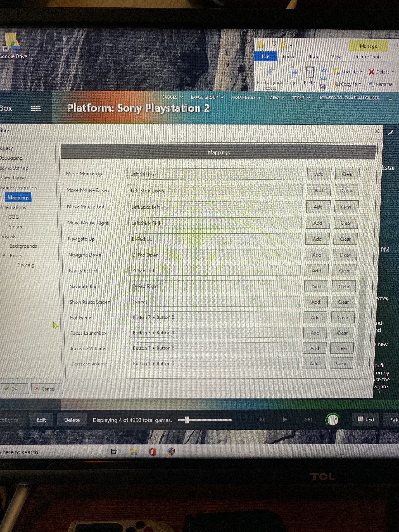Open Picture Tools tab in File Explorer
399x532 pixels.
click(367, 57)
